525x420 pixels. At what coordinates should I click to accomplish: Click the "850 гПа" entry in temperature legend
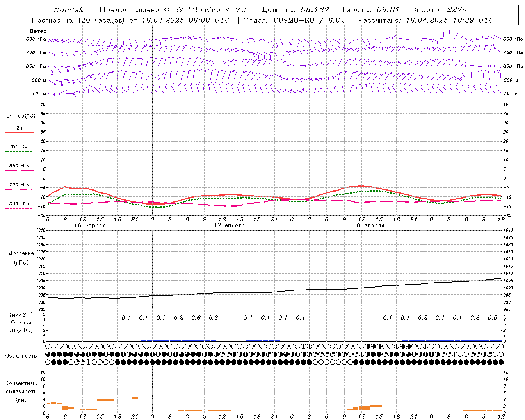tap(19, 166)
